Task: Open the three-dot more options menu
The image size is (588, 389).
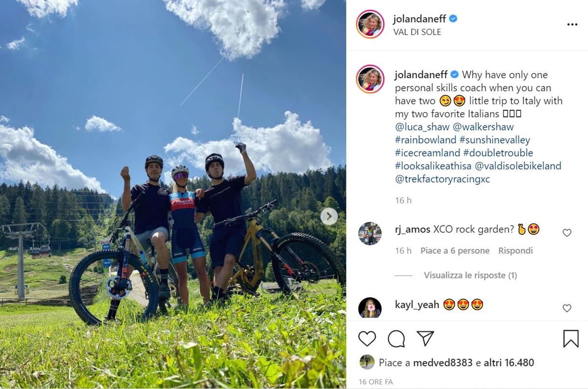Action: 572,24
